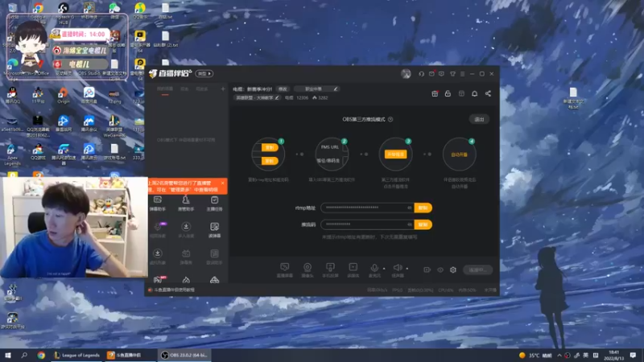Add a new scene with plus icon
This screenshot has width=644, height=362.
click(223, 88)
